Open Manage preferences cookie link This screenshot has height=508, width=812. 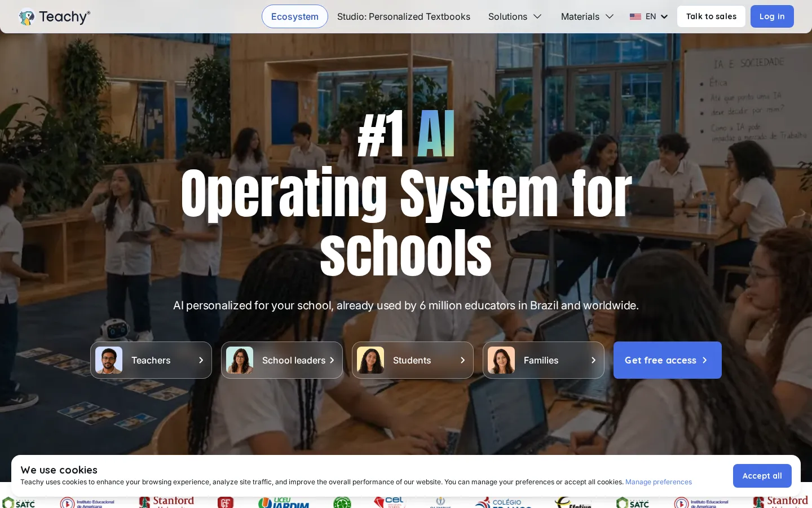tap(659, 482)
